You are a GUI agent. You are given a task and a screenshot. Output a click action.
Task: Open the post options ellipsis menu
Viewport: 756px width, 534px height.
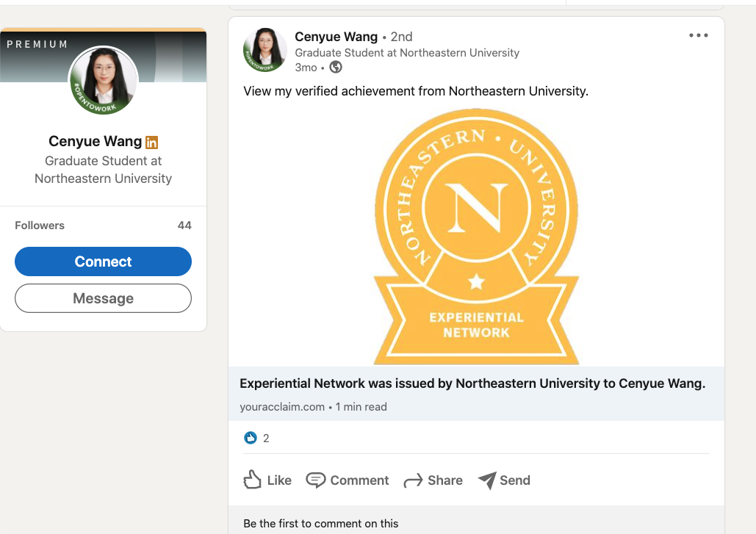coord(699,35)
